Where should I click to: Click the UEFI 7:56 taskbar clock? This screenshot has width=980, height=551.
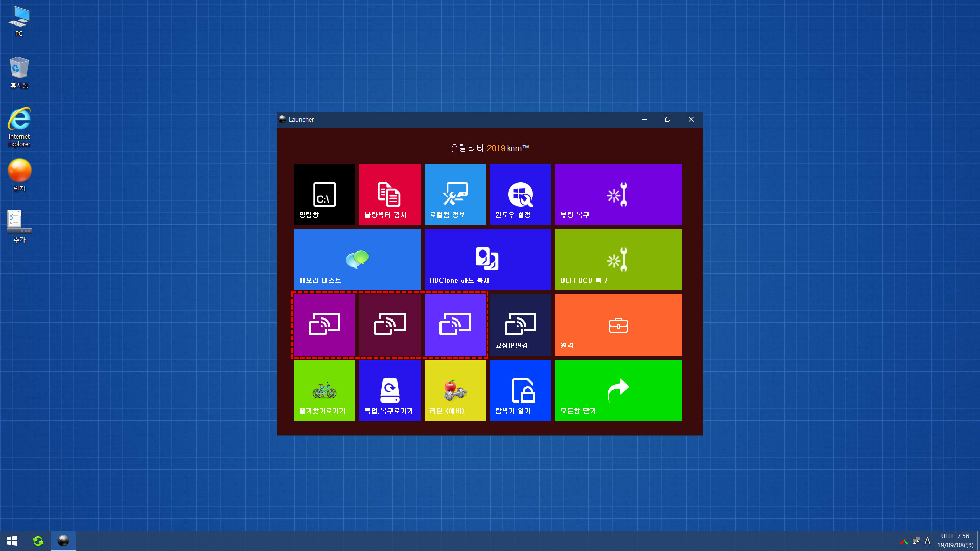pyautogui.click(x=955, y=541)
